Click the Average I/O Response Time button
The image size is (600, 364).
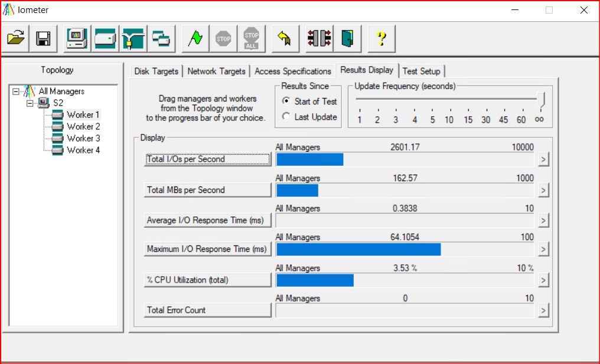click(207, 220)
